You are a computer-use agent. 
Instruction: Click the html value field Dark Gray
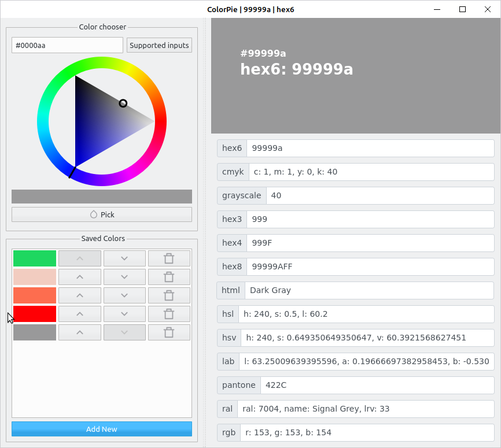click(x=369, y=290)
